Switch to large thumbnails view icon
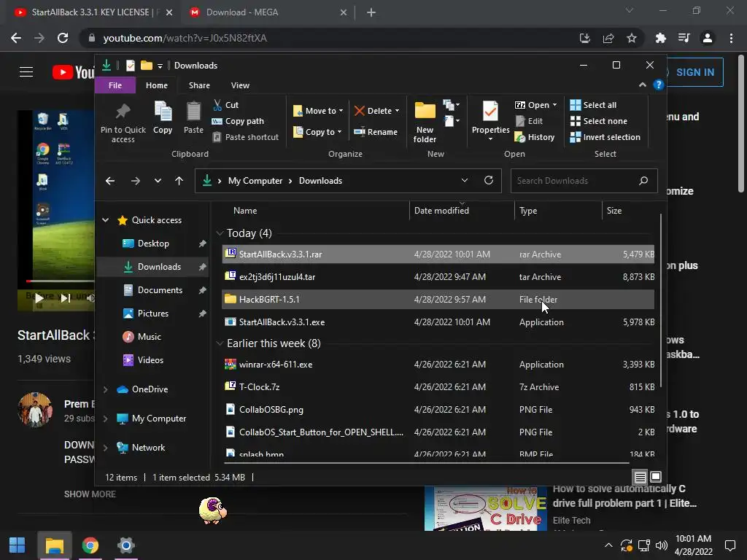The width and height of the screenshot is (747, 560). pyautogui.click(x=656, y=477)
